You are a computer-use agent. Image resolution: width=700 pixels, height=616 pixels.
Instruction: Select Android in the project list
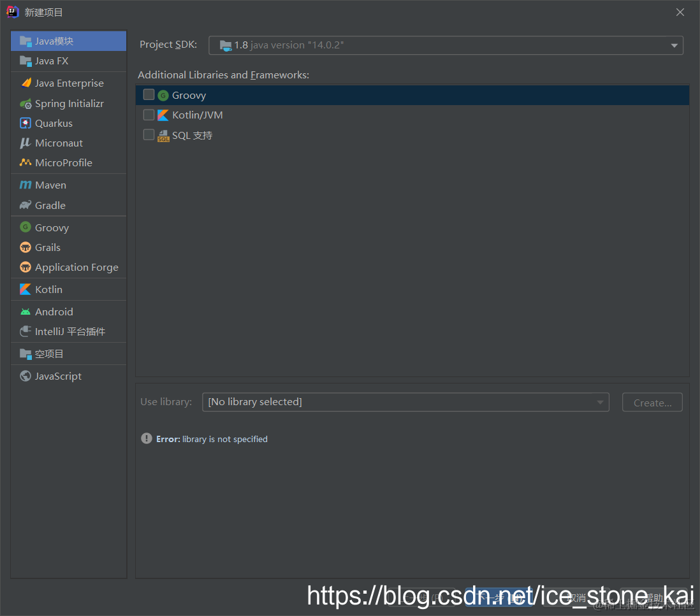(69, 312)
